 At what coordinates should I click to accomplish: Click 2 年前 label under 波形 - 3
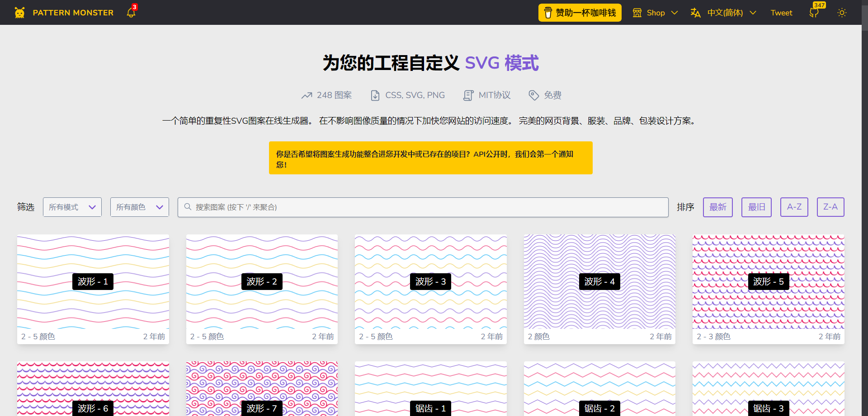coord(492,337)
